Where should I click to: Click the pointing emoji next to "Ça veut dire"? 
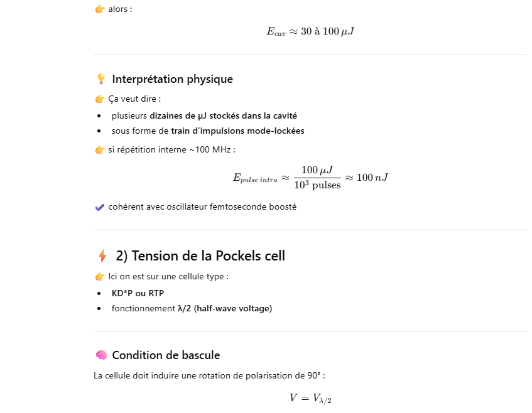[x=99, y=99]
